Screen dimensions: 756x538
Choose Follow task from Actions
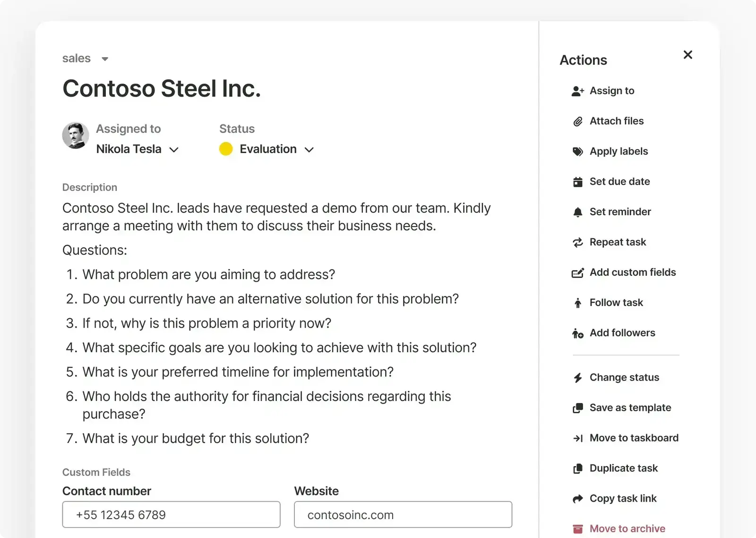[x=616, y=303]
